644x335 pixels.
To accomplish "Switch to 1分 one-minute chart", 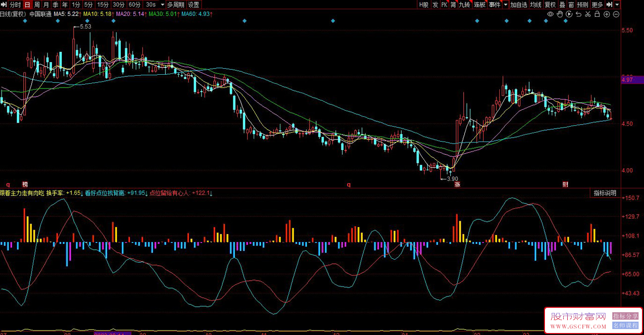I will [76, 4].
